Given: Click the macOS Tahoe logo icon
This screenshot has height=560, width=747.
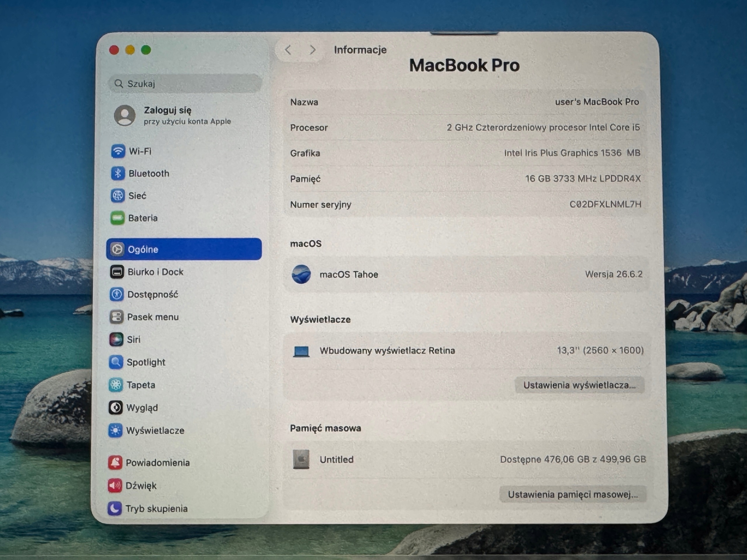Looking at the screenshot, I should (301, 274).
